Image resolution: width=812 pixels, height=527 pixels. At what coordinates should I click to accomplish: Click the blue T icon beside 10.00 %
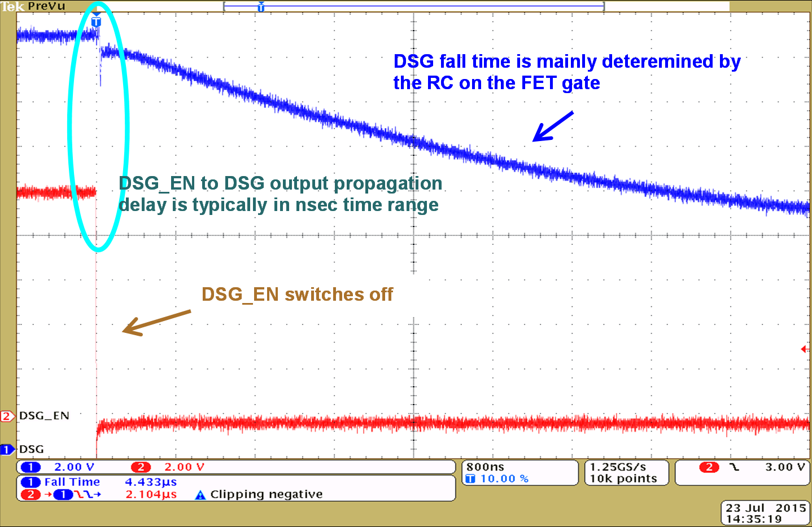(x=470, y=479)
